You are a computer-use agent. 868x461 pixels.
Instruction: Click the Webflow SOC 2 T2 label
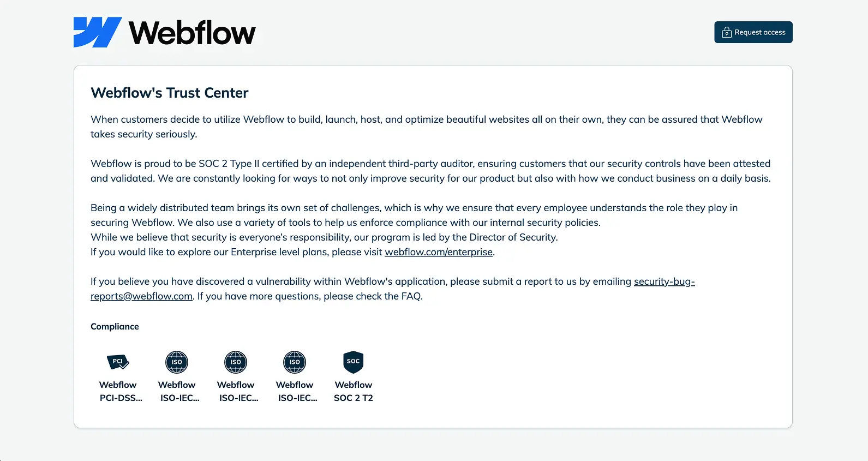coord(353,391)
